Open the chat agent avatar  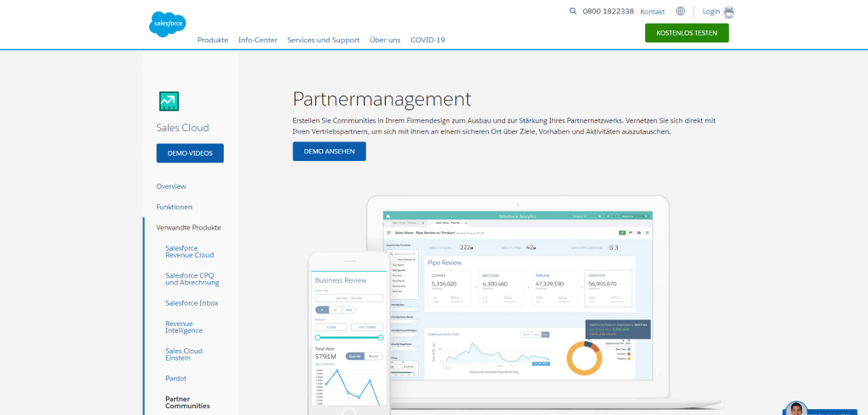[796, 408]
